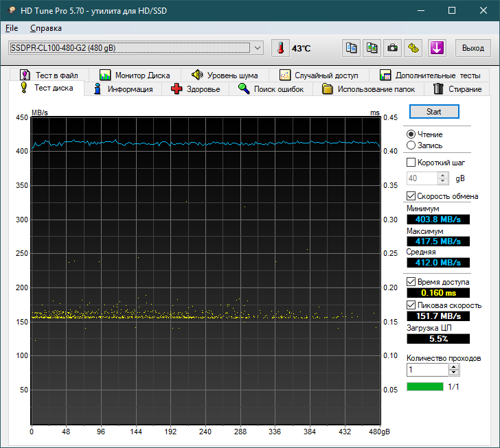Click the Start button
Viewport: 500px width, 448px height.
434,112
